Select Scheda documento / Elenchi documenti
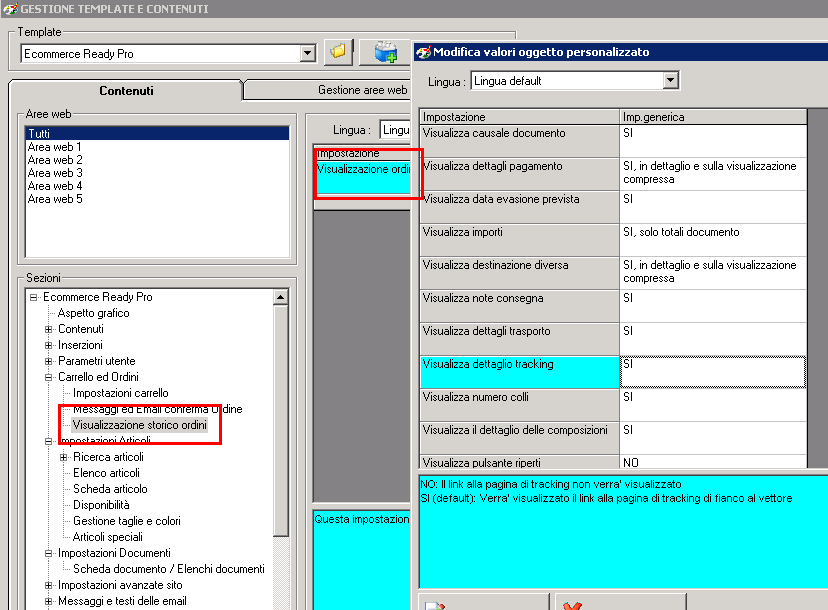The image size is (828, 610). tap(168, 569)
